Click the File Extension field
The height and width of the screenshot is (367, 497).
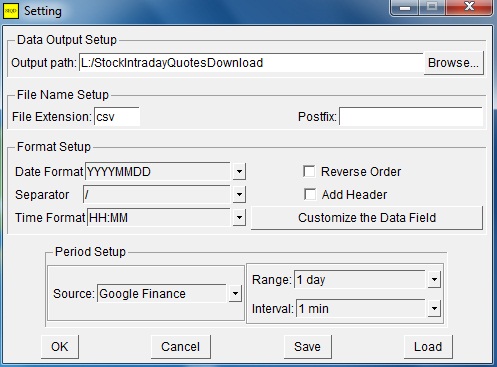[117, 117]
